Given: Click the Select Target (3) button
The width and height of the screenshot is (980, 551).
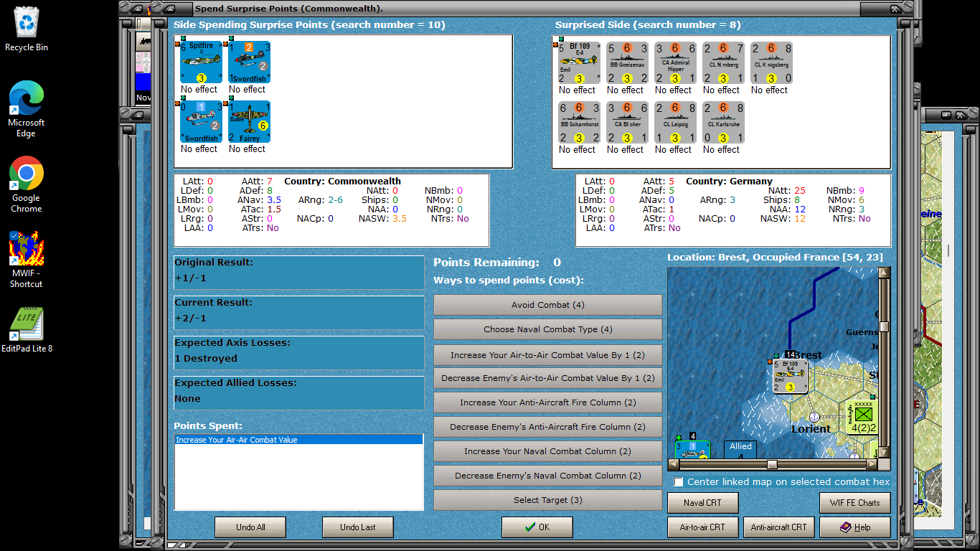Looking at the screenshot, I should point(547,500).
